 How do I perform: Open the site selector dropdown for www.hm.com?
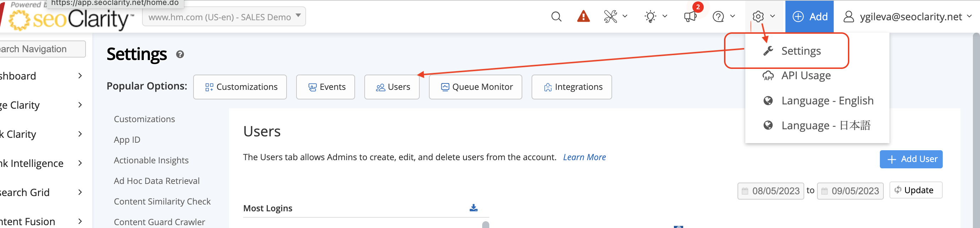(224, 17)
